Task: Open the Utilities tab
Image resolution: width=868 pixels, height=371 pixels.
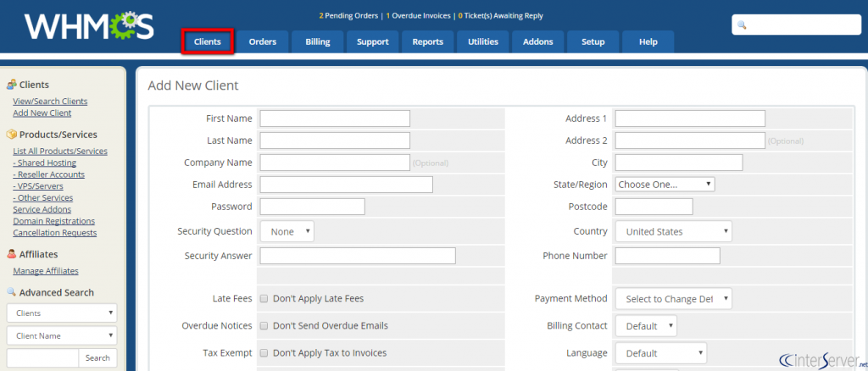Action: pyautogui.click(x=482, y=42)
